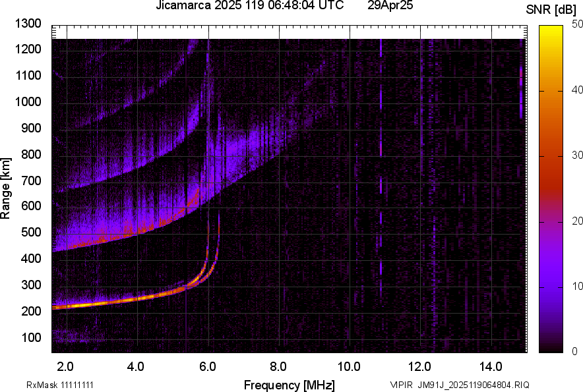Click the top of the cusp near 6.3 MHz
The height and width of the screenshot is (392, 583).
pyautogui.click(x=219, y=214)
